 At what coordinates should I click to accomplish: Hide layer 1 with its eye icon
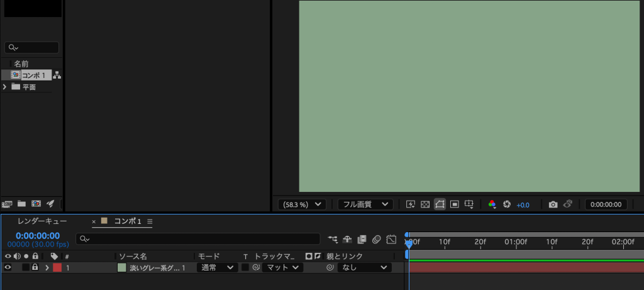click(8, 267)
